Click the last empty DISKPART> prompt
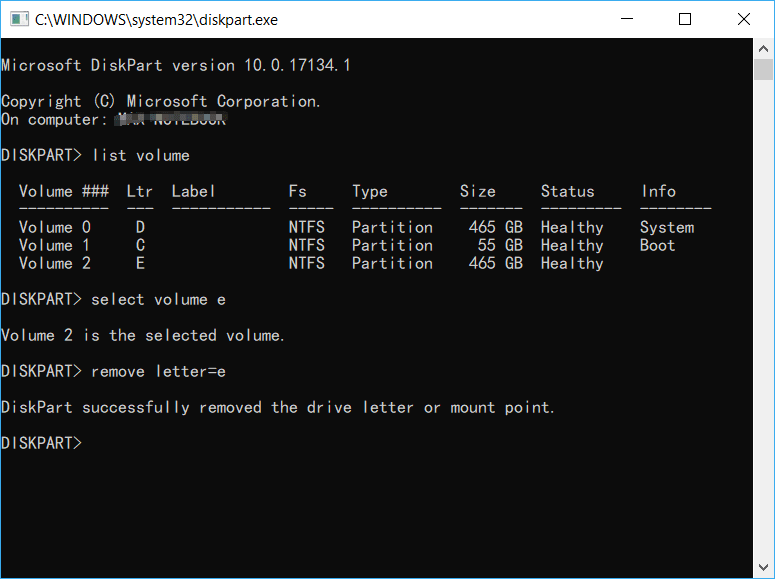The height and width of the screenshot is (579, 775). 42,443
